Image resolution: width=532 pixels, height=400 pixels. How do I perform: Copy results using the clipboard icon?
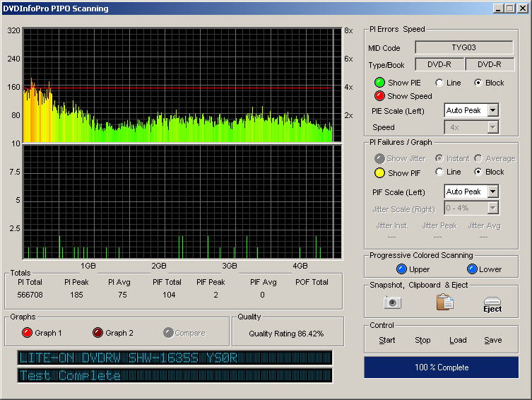445,302
